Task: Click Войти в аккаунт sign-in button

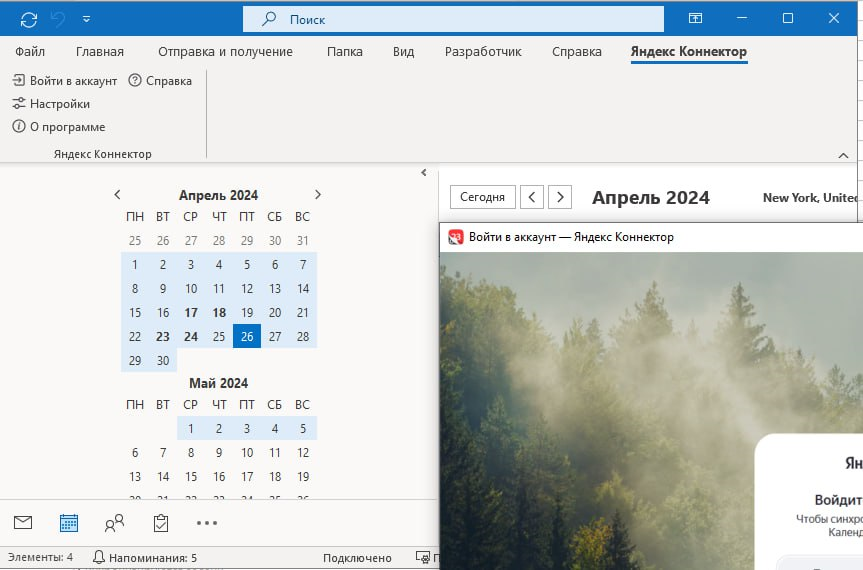Action: click(65, 80)
